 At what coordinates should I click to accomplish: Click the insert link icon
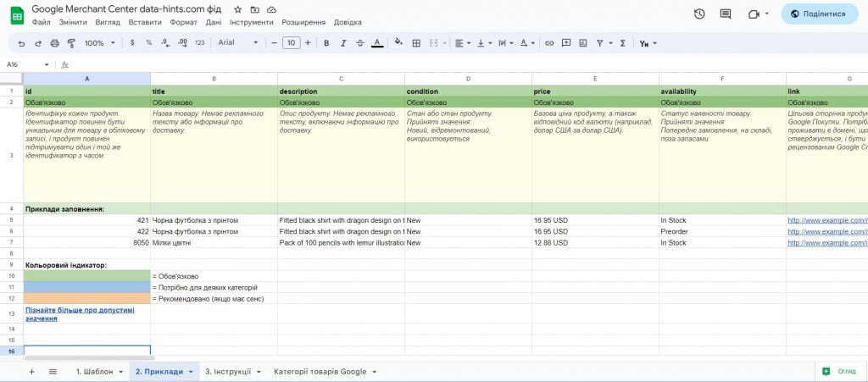[x=549, y=42]
